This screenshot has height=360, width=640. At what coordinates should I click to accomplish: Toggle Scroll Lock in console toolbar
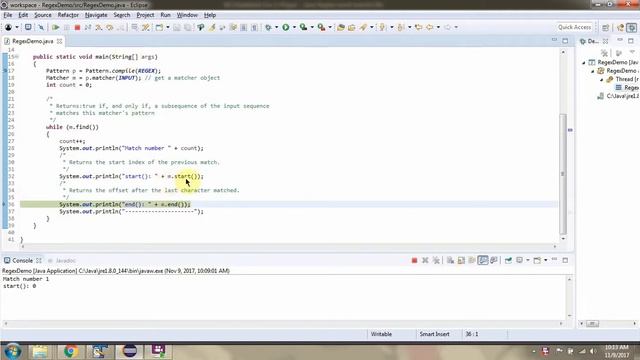coord(461,260)
